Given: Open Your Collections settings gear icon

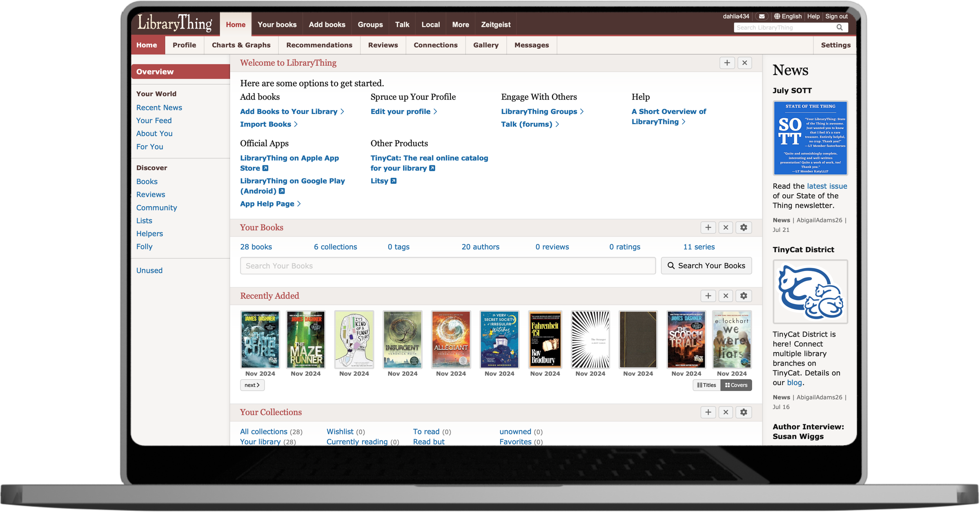Looking at the screenshot, I should 743,412.
